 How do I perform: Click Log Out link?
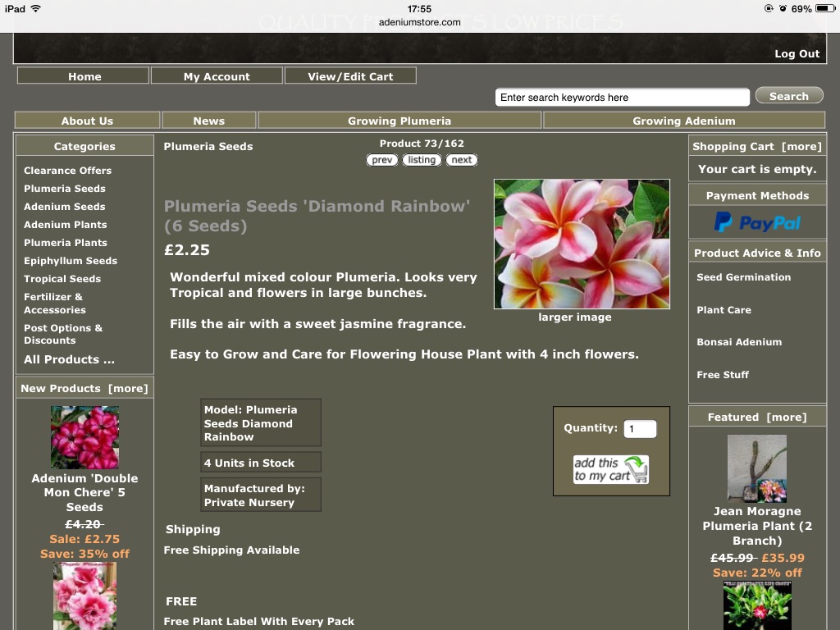(797, 54)
